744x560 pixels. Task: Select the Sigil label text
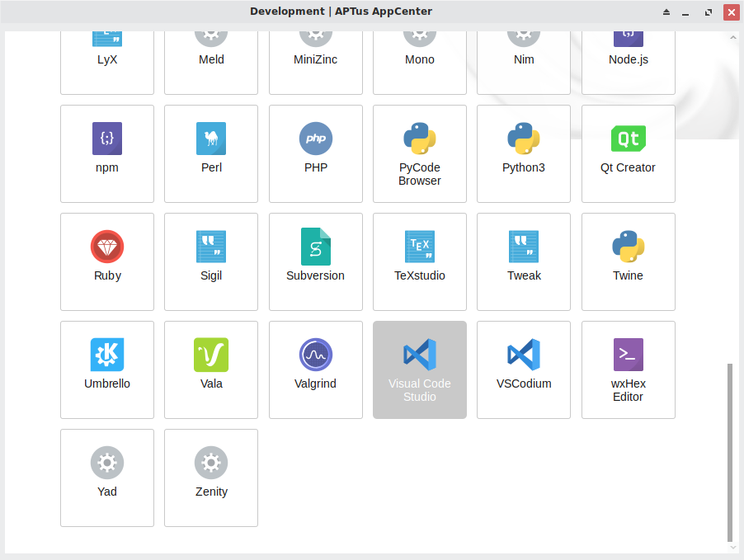211,276
